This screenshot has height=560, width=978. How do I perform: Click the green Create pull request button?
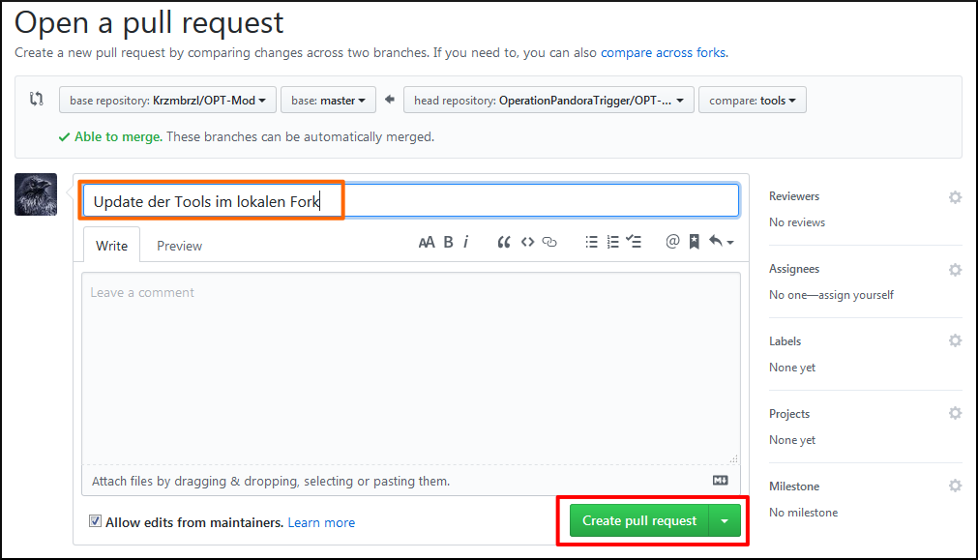coord(639,520)
